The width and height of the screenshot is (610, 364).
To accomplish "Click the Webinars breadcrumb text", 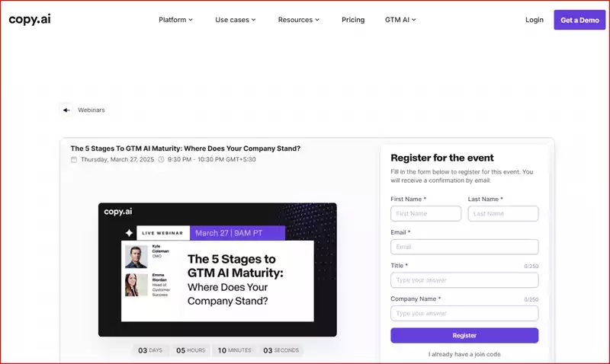I will (91, 110).
